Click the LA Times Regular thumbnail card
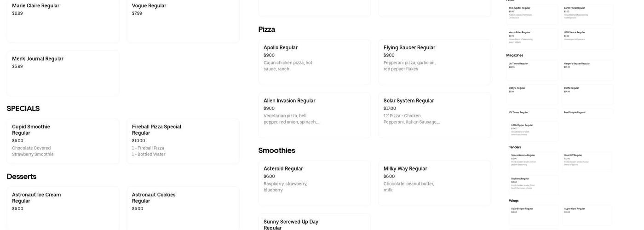 (x=532, y=70)
